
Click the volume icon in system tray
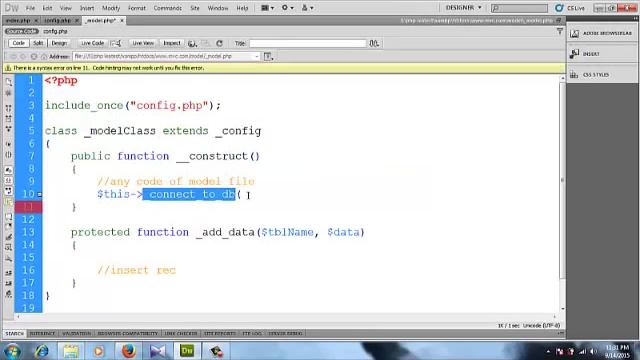(593, 351)
